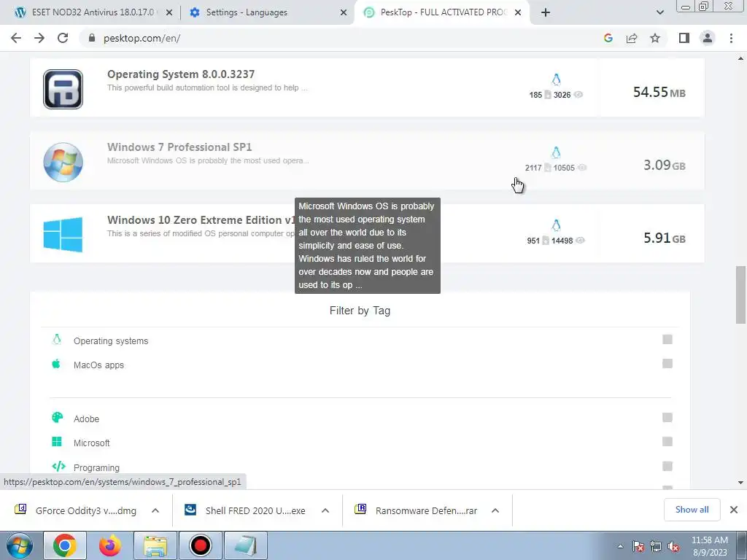The image size is (747, 560).
Task: Select the Linux penguin icon on Operating System 8.0.0.3237 row
Action: click(x=556, y=79)
